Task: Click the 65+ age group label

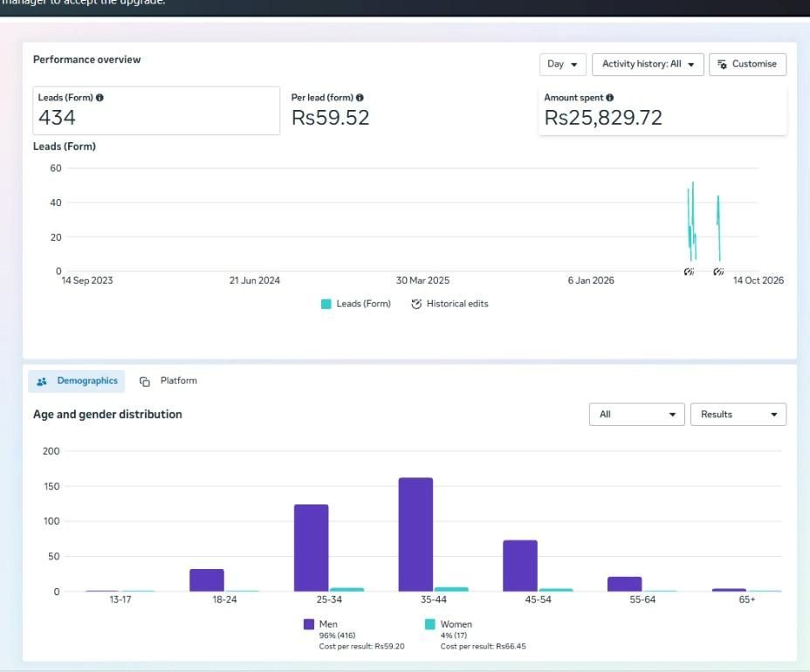Action: [747, 600]
